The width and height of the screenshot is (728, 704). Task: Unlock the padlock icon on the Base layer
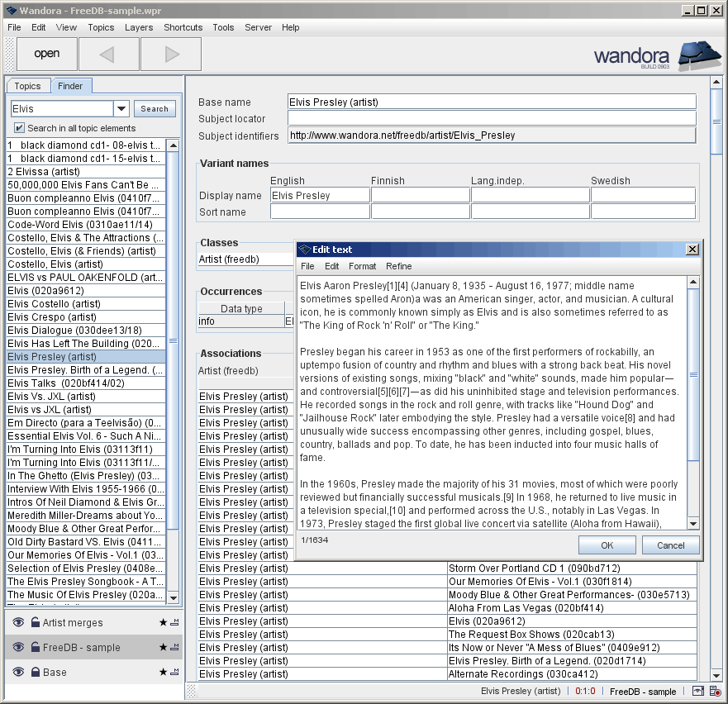[x=36, y=672]
